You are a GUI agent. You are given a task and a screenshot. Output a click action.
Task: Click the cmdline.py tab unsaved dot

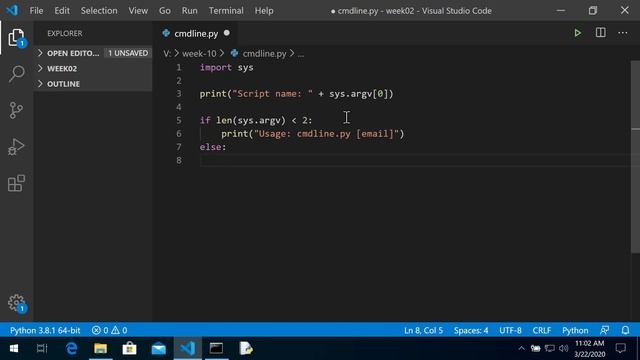[x=227, y=33]
